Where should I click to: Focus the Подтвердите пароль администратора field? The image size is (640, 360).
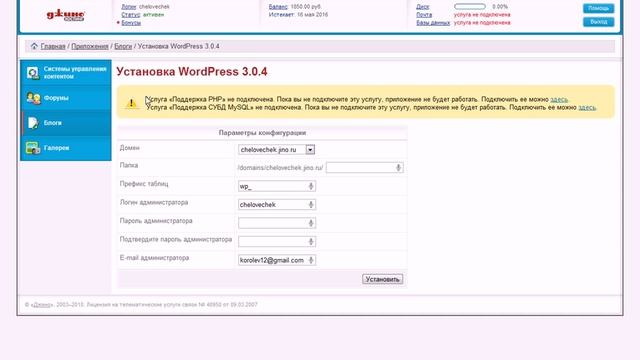pos(277,242)
